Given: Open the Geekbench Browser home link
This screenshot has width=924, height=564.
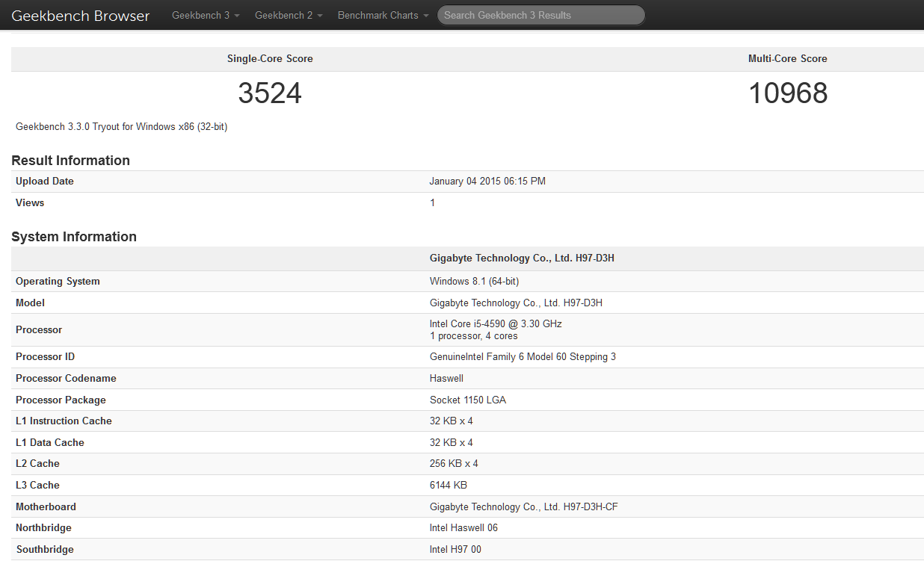Looking at the screenshot, I should [81, 16].
